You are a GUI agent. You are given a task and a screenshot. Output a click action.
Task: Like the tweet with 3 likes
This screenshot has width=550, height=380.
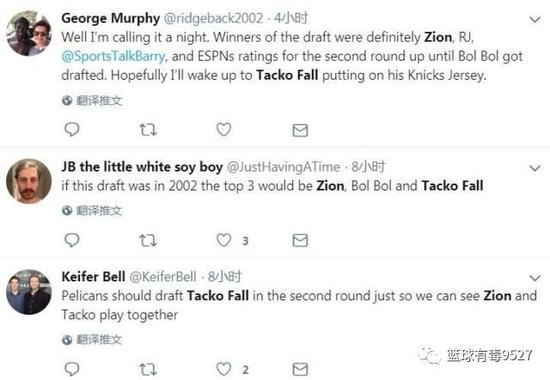pyautogui.click(x=223, y=240)
